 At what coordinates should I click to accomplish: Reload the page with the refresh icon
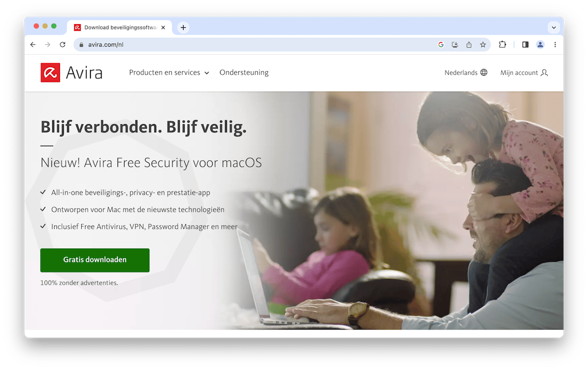click(x=62, y=44)
